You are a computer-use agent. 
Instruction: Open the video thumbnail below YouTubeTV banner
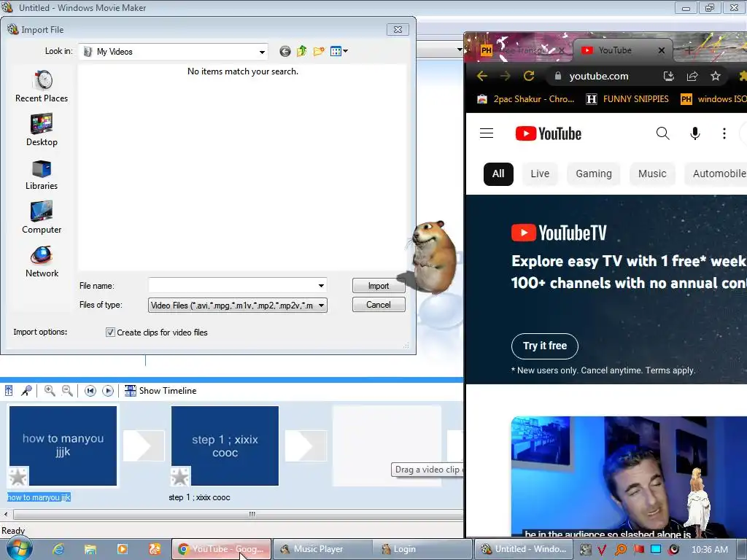pos(629,477)
